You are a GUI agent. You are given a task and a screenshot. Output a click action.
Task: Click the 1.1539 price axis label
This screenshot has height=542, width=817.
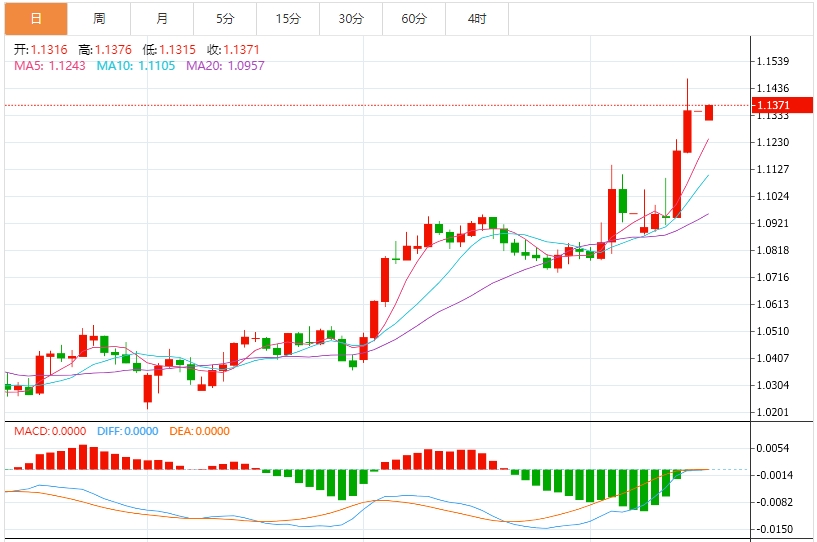pos(773,61)
